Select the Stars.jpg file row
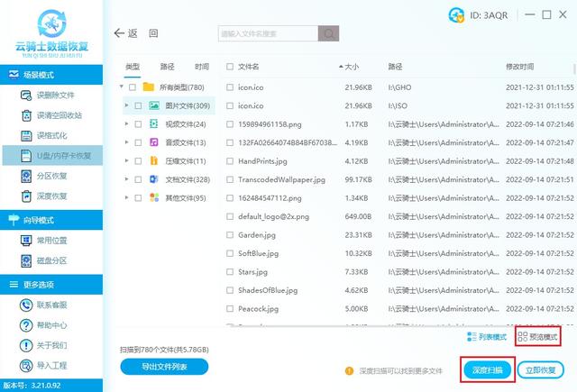 [399, 272]
